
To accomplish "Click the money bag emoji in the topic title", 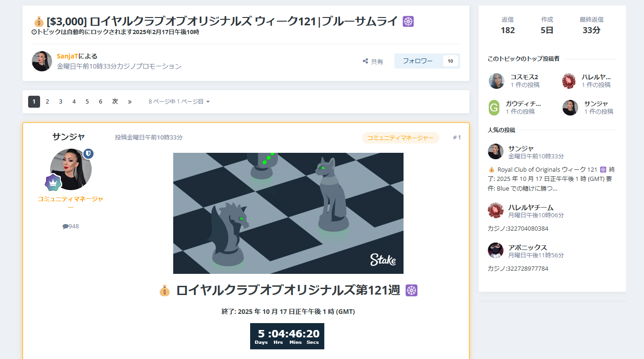I will tap(39, 21).
